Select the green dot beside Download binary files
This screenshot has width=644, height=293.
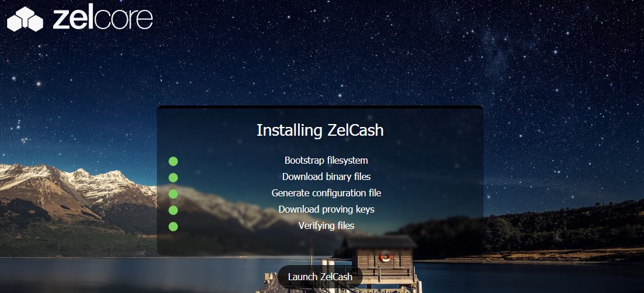(x=173, y=178)
